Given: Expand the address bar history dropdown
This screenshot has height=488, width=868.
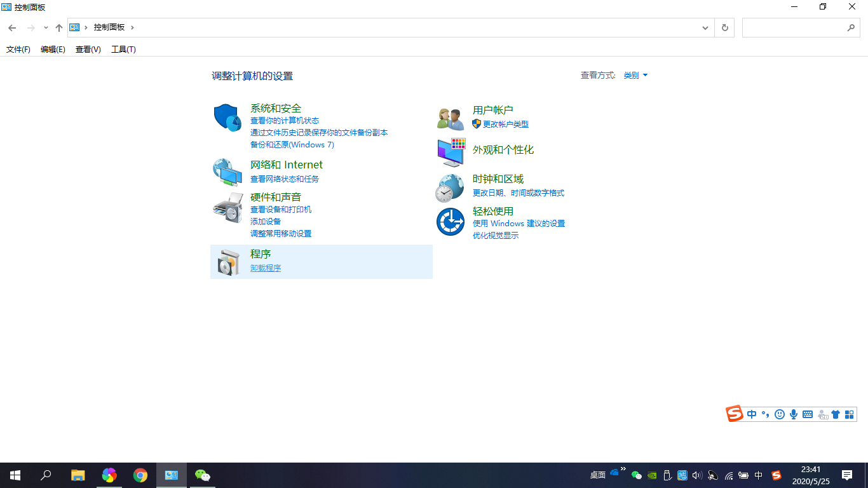Looking at the screenshot, I should pyautogui.click(x=705, y=27).
